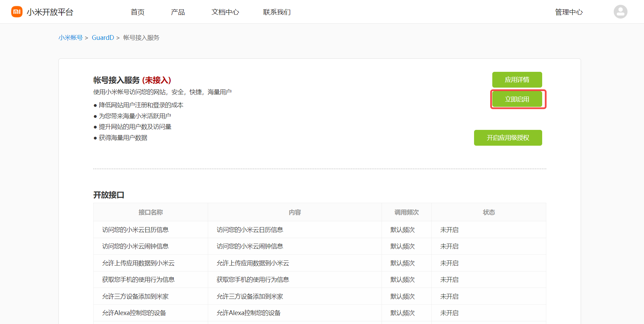Click 允许Alexa控制您的设备 interface name
This screenshot has height=324, width=644.
pos(134,313)
